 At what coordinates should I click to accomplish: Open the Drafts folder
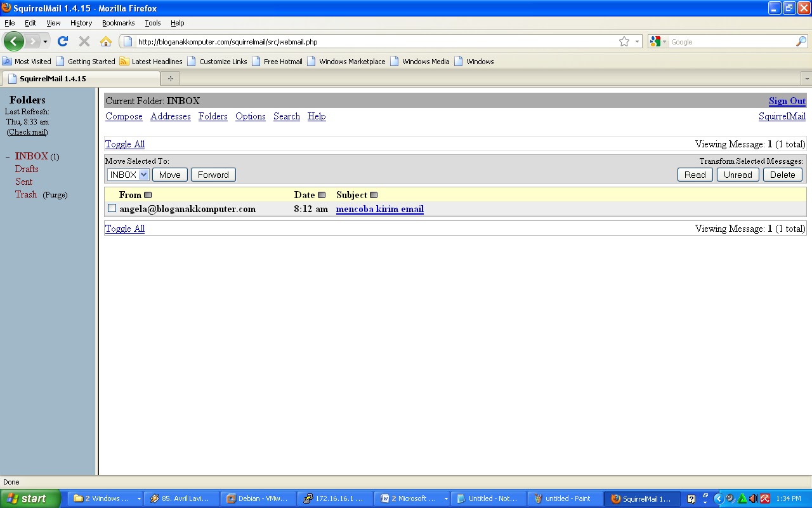coord(27,169)
